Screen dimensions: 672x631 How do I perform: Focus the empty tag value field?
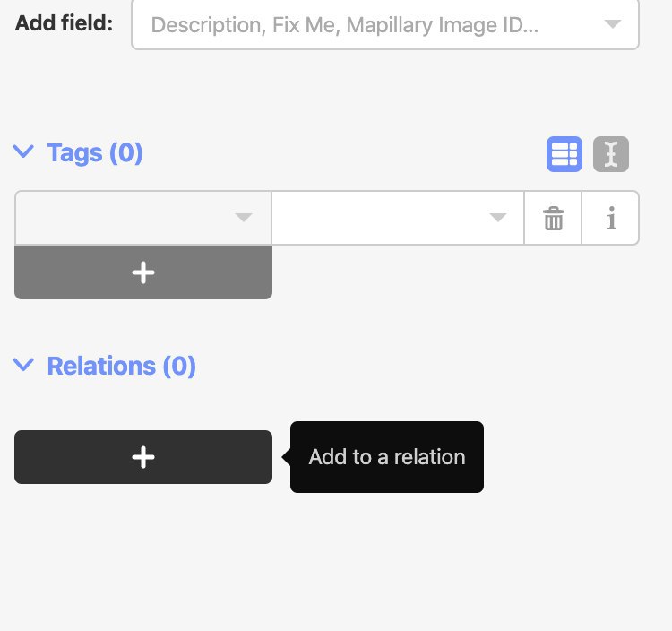(x=398, y=218)
